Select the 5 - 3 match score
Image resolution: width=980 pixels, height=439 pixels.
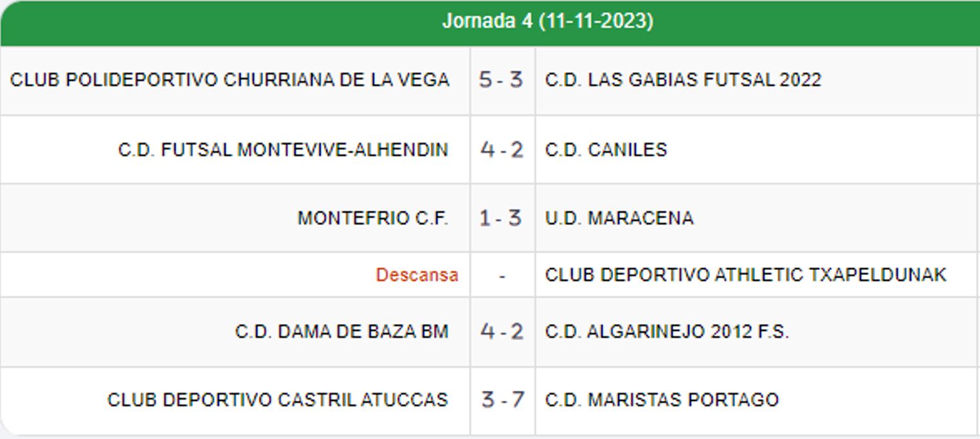tap(501, 80)
